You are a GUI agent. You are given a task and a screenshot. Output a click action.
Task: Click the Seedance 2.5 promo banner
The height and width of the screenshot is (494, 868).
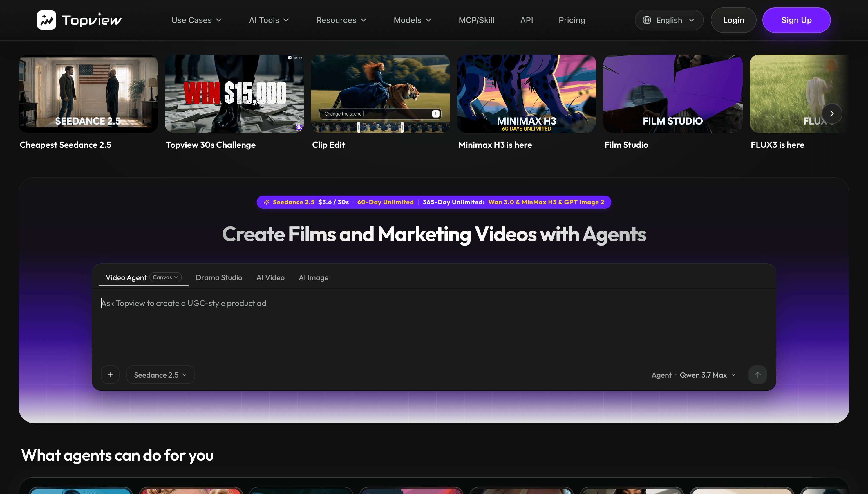434,202
